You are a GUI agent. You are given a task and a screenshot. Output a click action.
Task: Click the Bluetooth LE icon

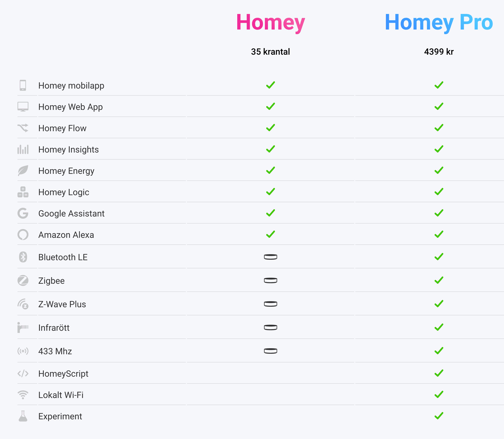23,257
